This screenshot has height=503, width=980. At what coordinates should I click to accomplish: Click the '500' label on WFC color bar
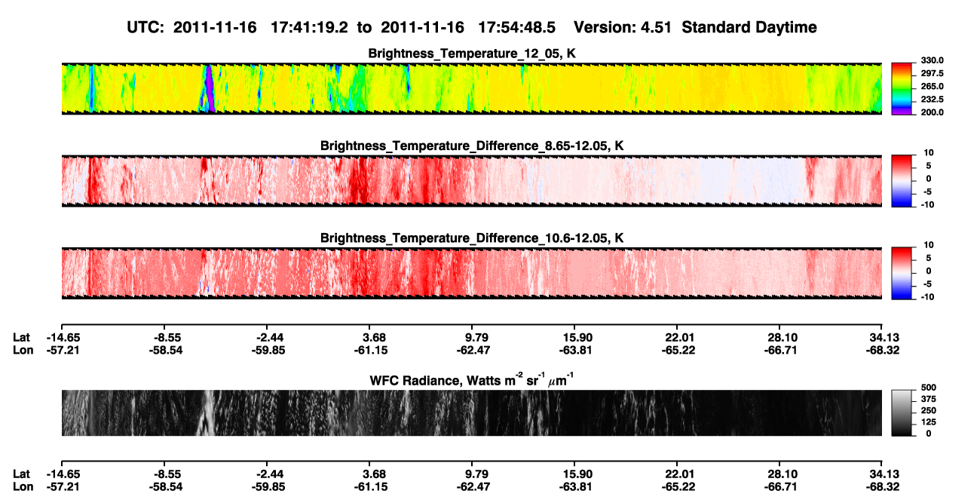pos(928,388)
